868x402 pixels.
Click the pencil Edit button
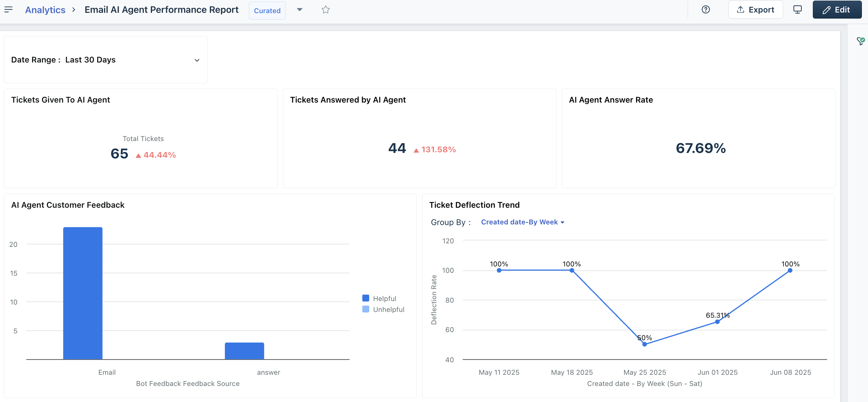coord(836,9)
